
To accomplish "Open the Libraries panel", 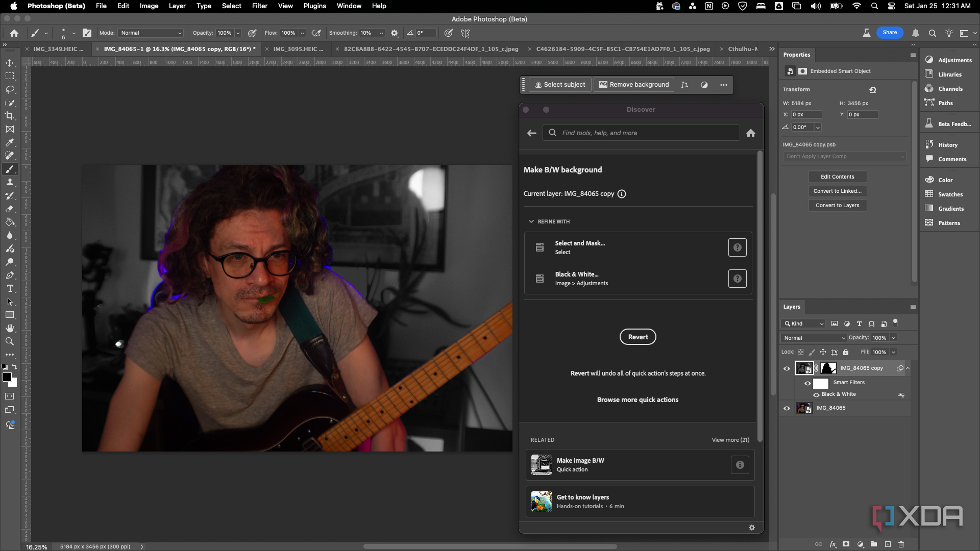I will (944, 74).
